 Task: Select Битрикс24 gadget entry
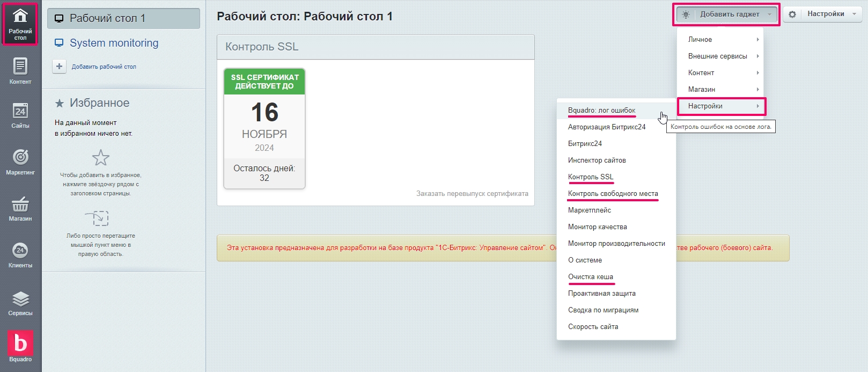point(585,144)
